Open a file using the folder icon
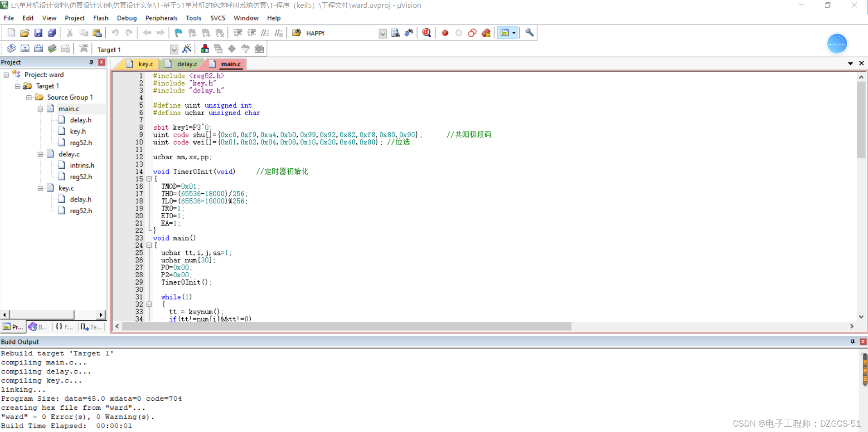This screenshot has width=868, height=432. 25,33
